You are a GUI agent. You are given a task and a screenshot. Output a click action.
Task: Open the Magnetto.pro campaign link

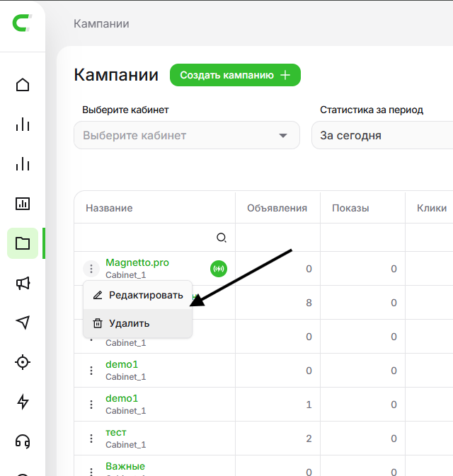(137, 262)
